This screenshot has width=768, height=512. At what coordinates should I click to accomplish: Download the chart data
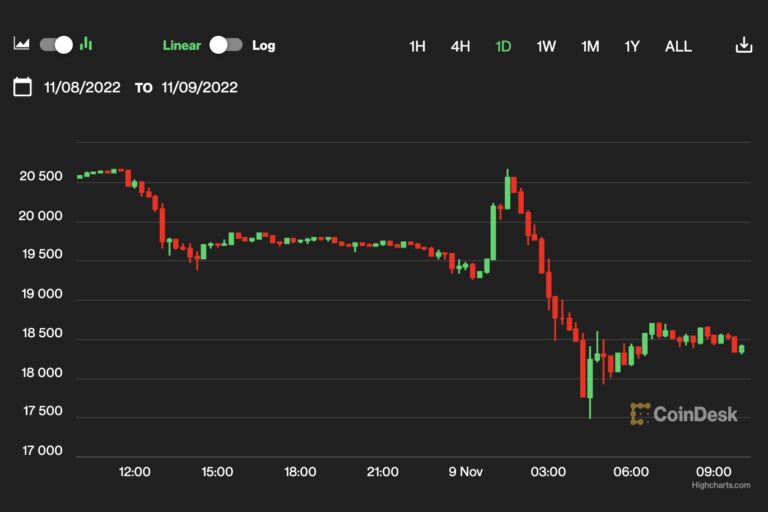744,45
